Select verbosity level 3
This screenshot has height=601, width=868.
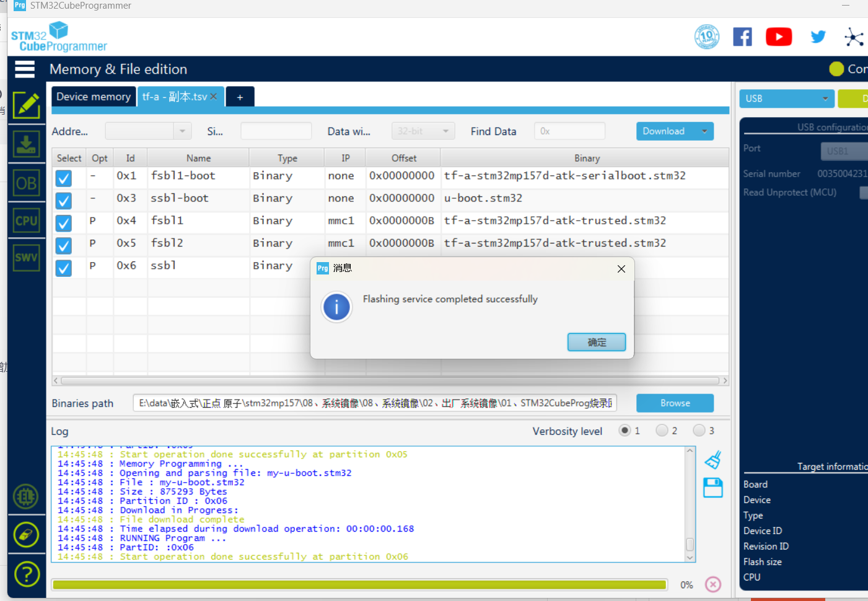pyautogui.click(x=699, y=430)
